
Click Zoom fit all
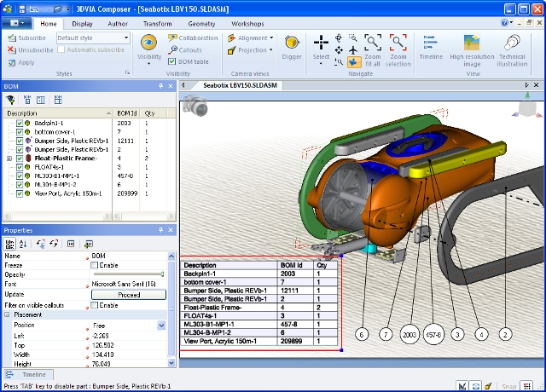click(x=373, y=50)
